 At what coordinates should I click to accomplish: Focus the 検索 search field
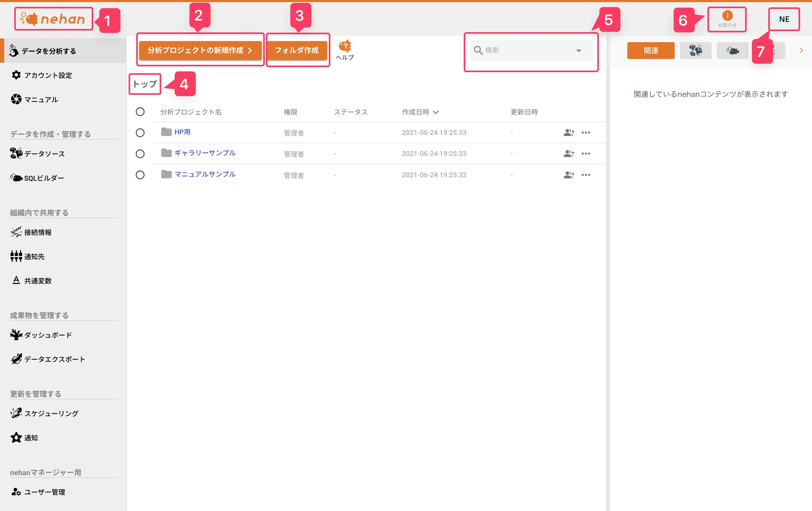coord(531,51)
